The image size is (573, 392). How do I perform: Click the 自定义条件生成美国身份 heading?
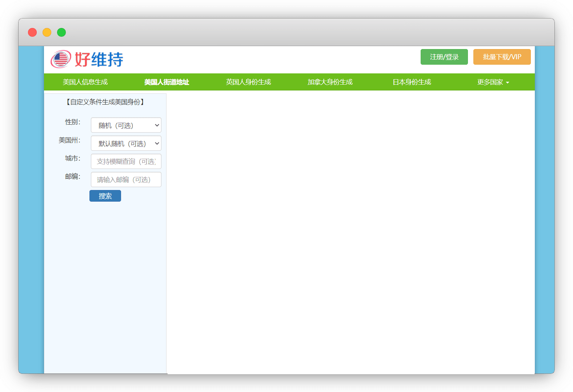[105, 102]
